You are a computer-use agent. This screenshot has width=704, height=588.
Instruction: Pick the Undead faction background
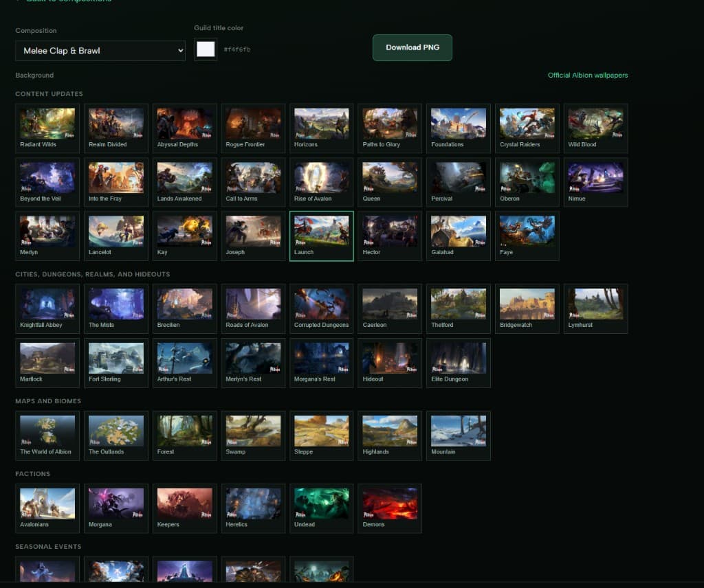[x=322, y=508]
